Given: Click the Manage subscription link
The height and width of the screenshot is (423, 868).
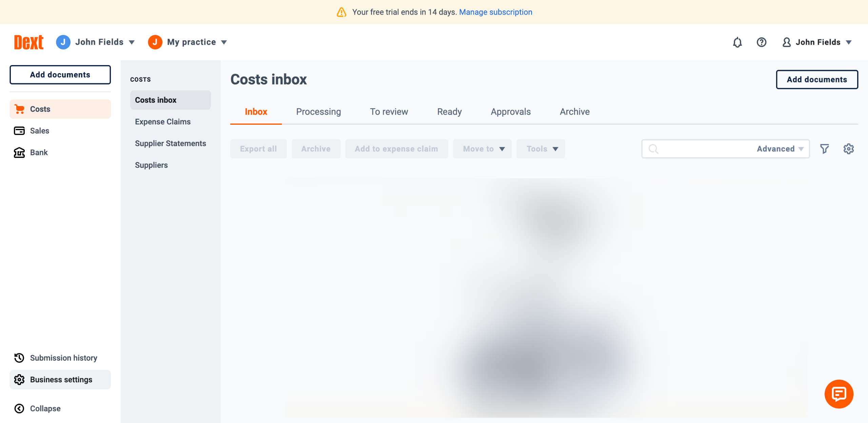Looking at the screenshot, I should (495, 12).
